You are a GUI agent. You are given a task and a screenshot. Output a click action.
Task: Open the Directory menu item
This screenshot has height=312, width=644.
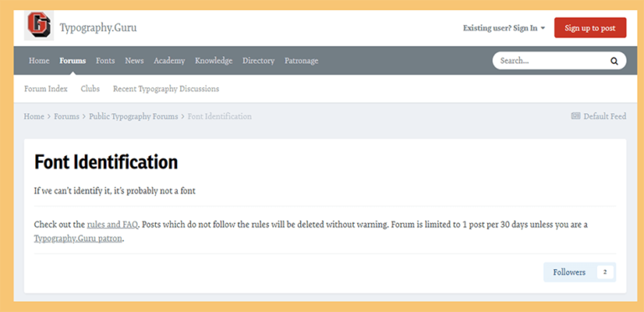pyautogui.click(x=258, y=60)
